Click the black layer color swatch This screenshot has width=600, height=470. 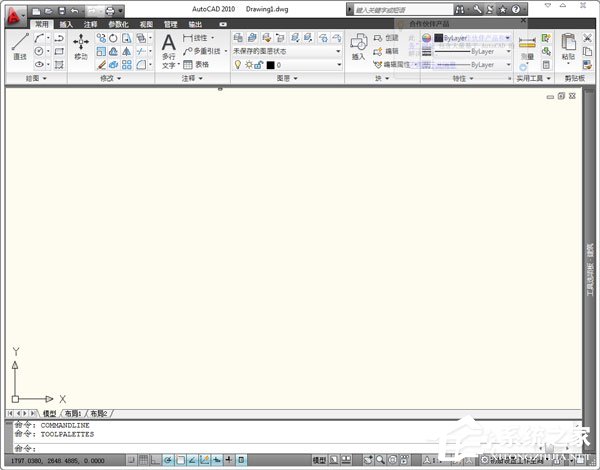coord(270,64)
